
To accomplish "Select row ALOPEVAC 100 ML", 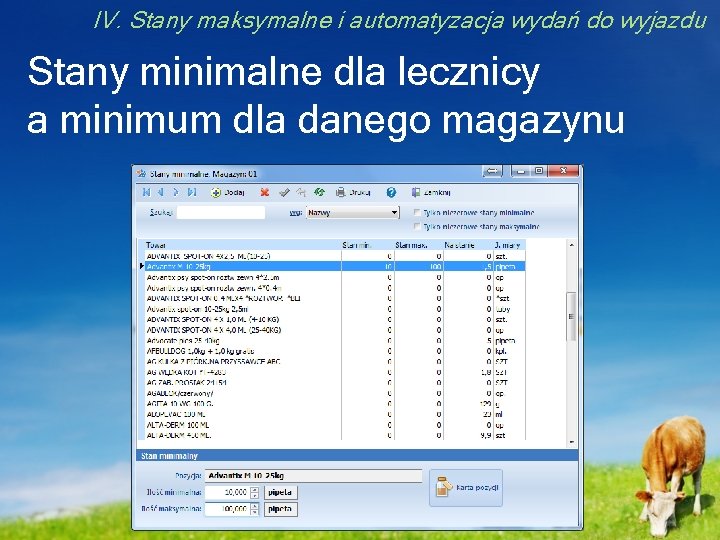I will 335,414.
